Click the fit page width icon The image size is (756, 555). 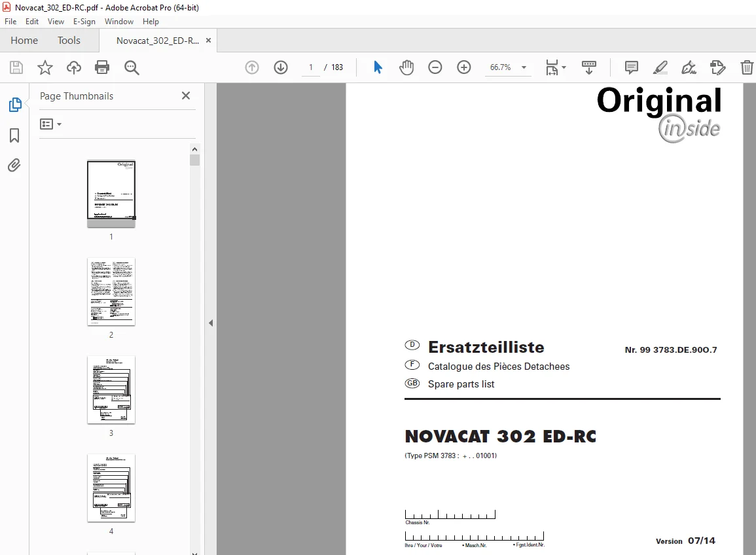pos(552,67)
